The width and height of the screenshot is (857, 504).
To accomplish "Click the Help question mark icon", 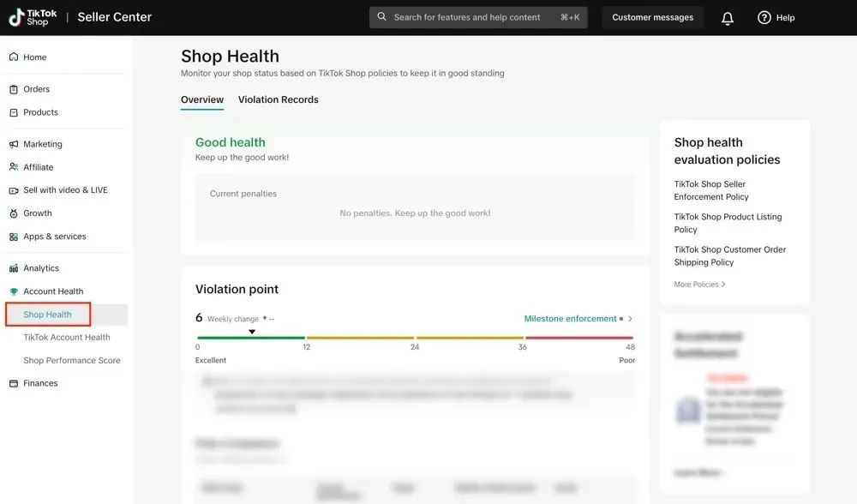I will pyautogui.click(x=764, y=18).
